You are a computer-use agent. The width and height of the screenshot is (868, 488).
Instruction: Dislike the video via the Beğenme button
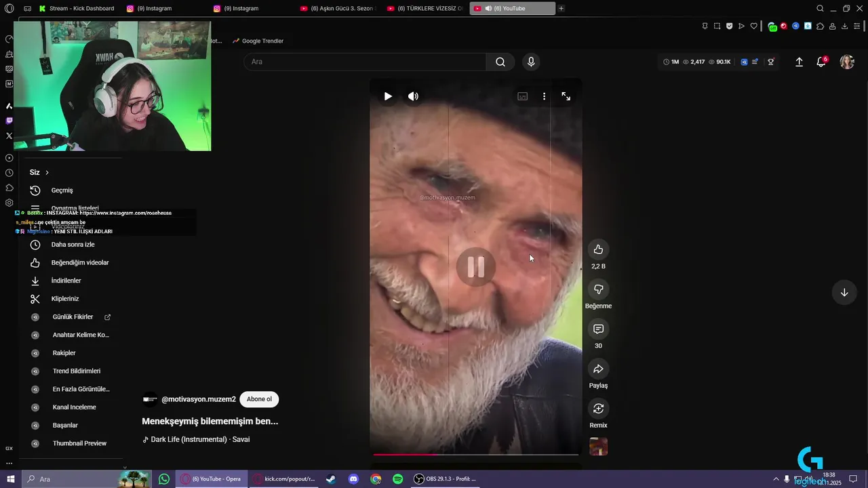[x=598, y=289]
